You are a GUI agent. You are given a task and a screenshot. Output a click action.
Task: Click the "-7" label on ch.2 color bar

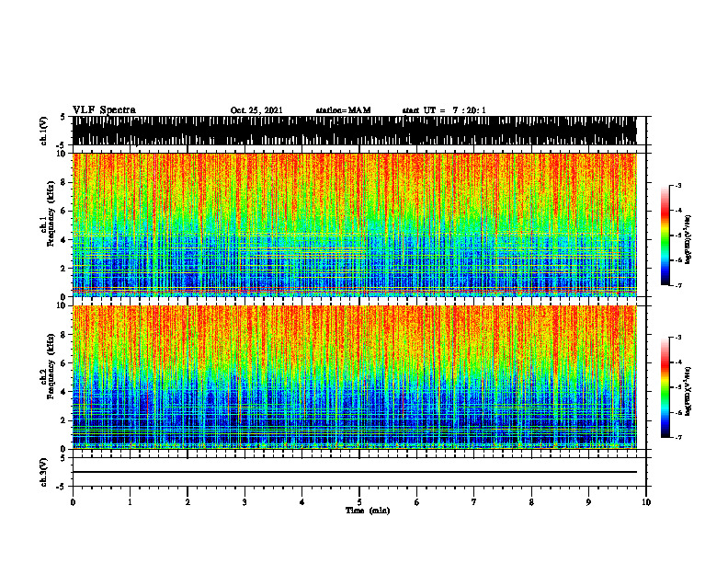678,438
